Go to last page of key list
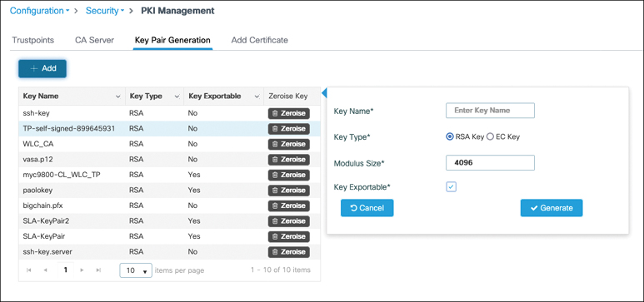Viewport: 644px width, 302px height. point(98,270)
